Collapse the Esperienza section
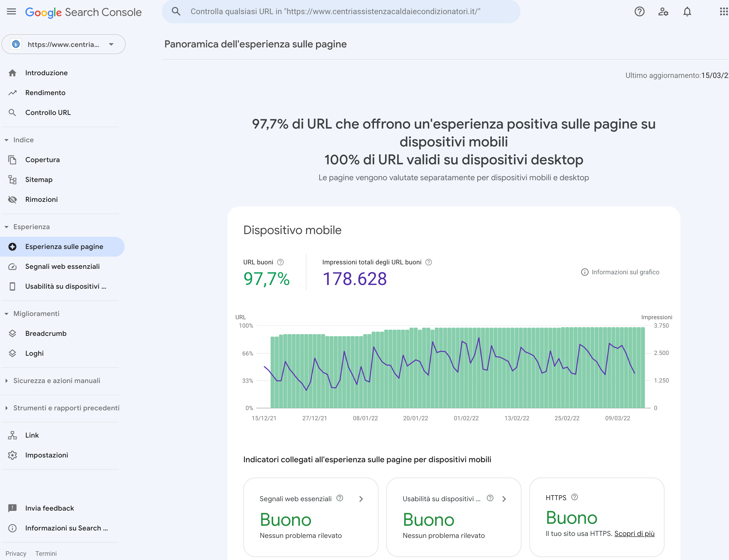This screenshot has height=560, width=729. click(6, 227)
